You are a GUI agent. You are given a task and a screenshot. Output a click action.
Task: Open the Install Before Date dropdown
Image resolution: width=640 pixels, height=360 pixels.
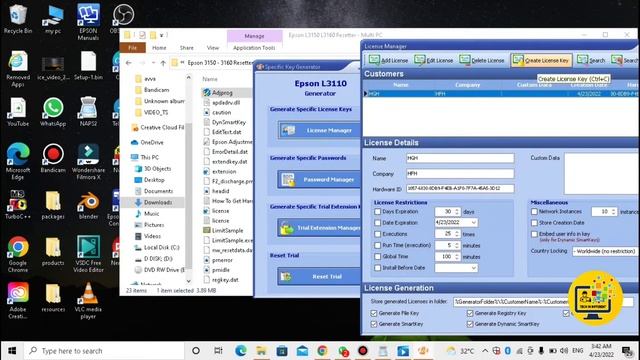click(473, 268)
